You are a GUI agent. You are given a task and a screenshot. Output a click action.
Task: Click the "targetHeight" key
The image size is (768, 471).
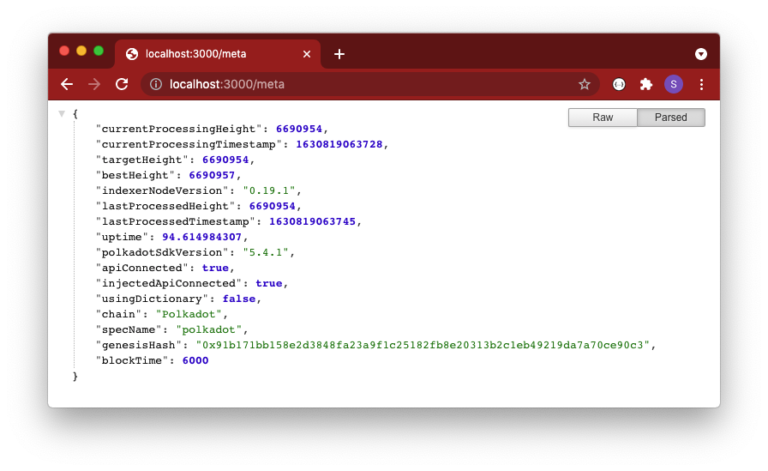click(x=142, y=160)
